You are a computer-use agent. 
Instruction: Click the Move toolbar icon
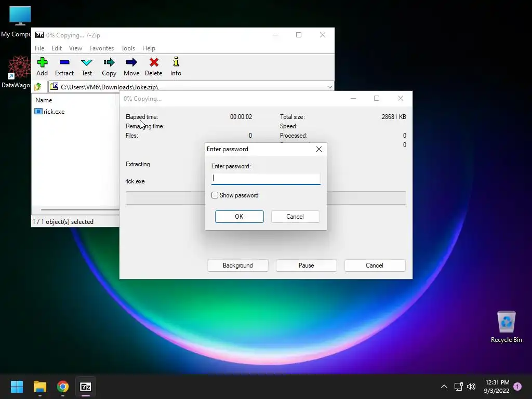[131, 66]
